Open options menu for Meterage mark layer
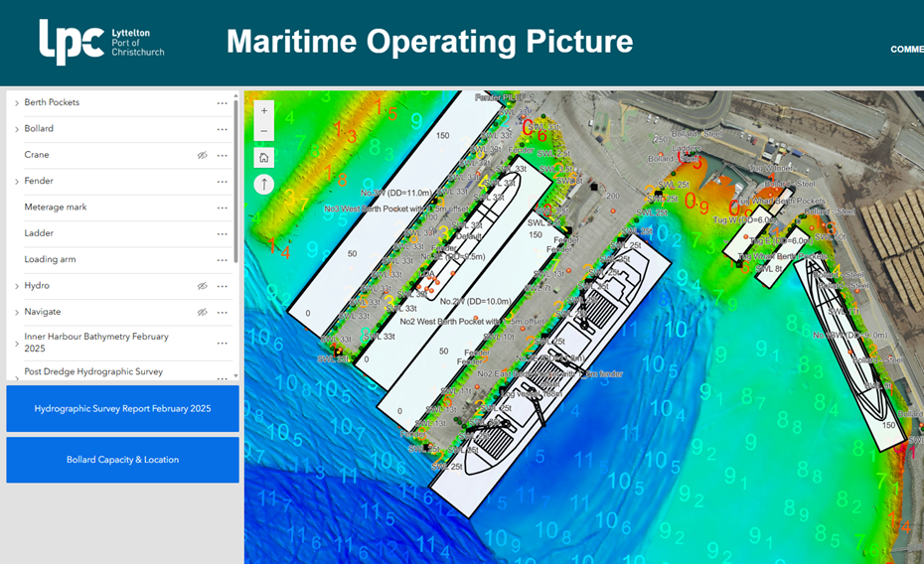The width and height of the screenshot is (924, 564). 223,208
